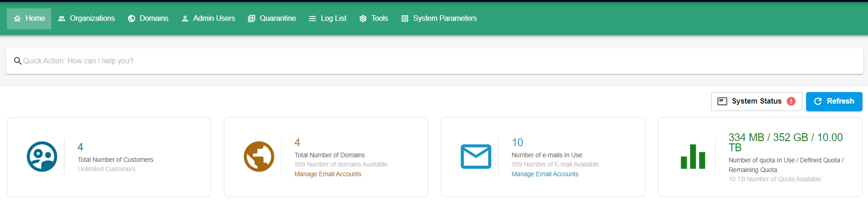Screen dimensions: 868x204
Task: Click '10 TB Number of Quota Available' text
Action: (x=775, y=179)
